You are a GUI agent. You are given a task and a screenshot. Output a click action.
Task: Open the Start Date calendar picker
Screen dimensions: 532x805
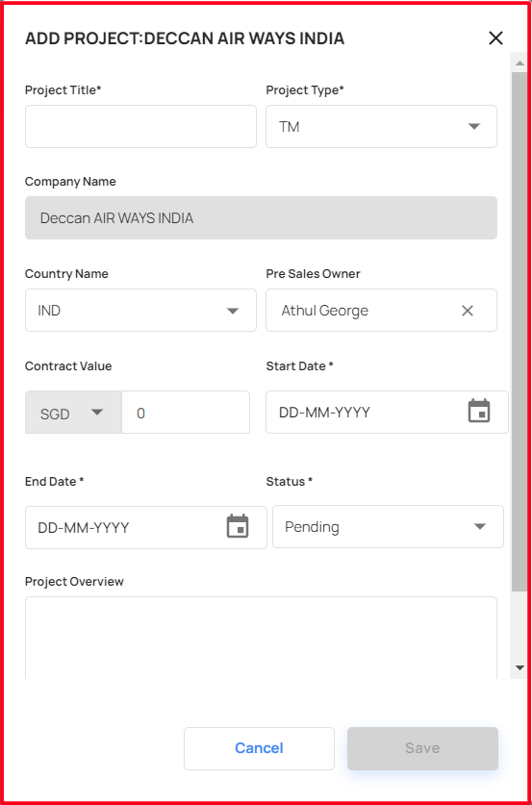(479, 412)
